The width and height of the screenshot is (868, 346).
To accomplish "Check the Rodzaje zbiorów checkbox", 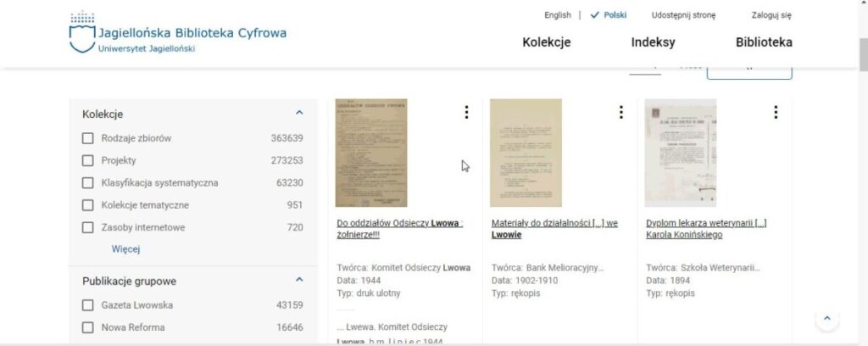I will [87, 138].
